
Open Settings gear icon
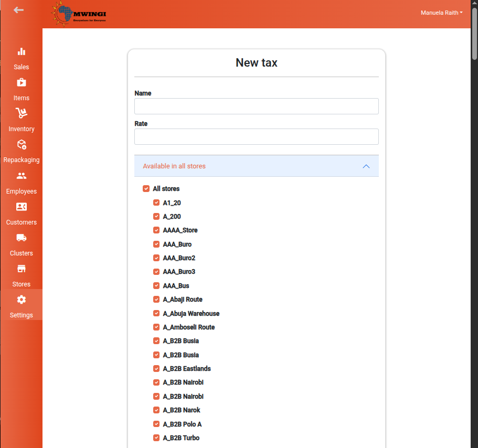(x=22, y=300)
